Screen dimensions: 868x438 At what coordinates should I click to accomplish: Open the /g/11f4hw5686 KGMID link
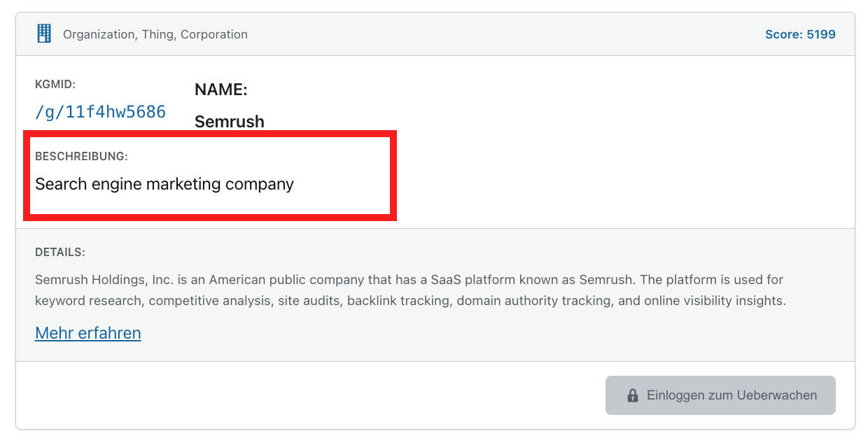point(100,112)
